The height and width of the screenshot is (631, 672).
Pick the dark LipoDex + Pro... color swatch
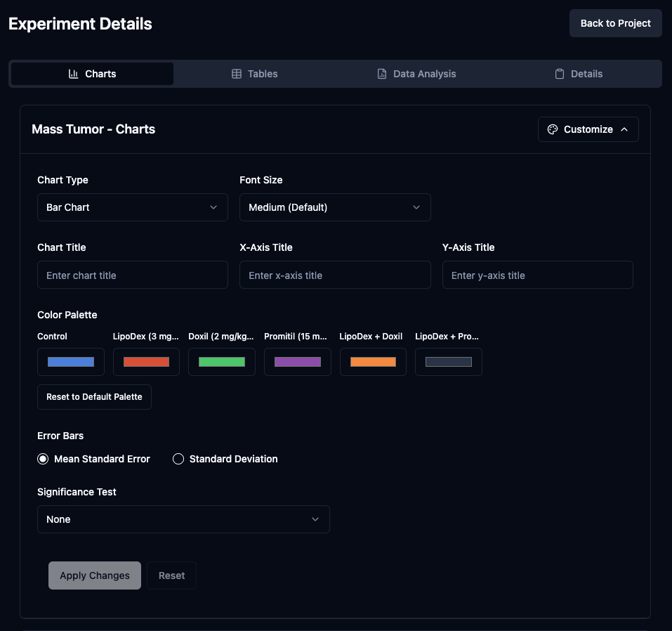pos(448,362)
